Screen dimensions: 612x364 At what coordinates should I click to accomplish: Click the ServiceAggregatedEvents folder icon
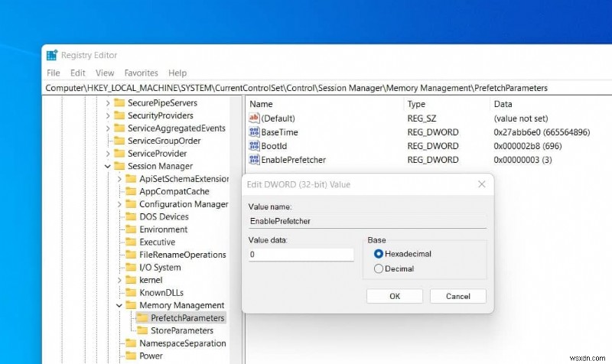[119, 128]
